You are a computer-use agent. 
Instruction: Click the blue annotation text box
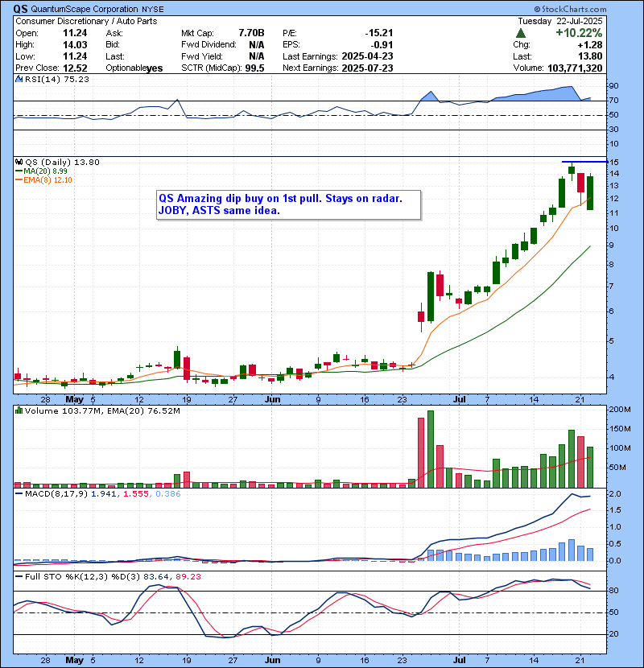[289, 205]
